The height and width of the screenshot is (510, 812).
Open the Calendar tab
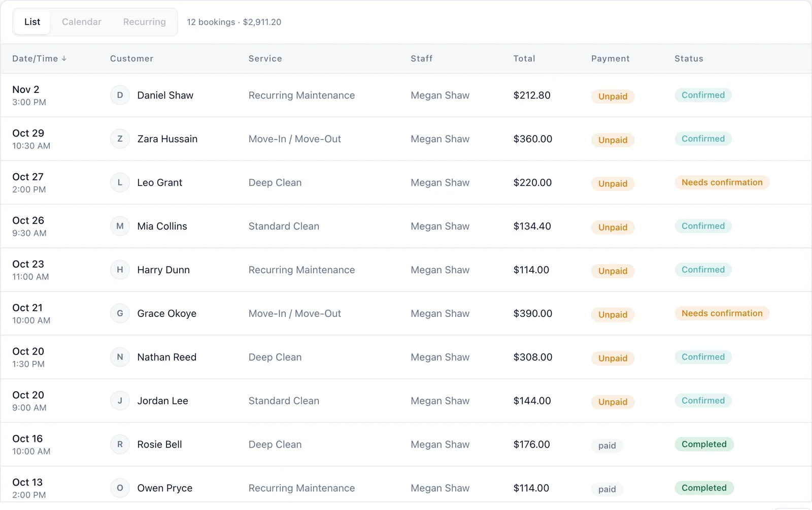tap(82, 22)
